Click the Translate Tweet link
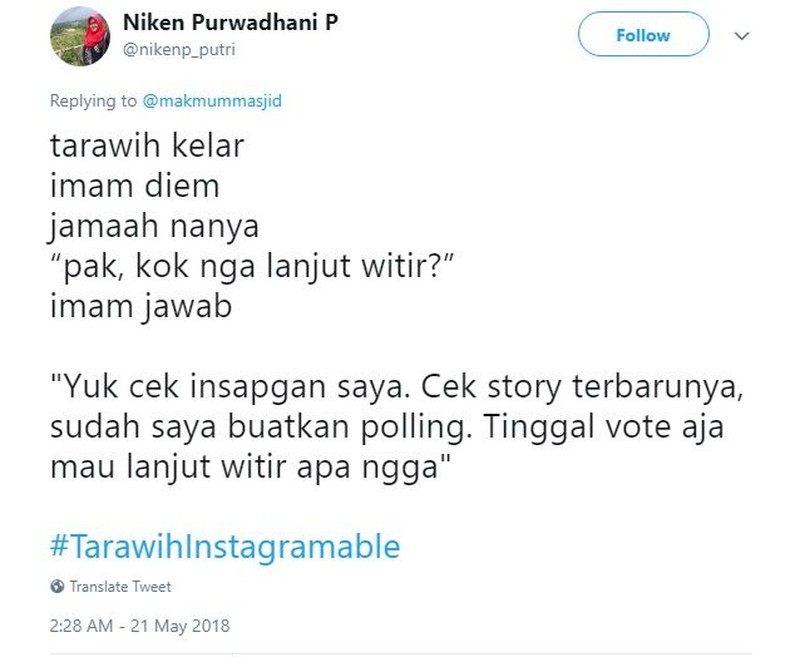The image size is (800, 657). point(120,586)
